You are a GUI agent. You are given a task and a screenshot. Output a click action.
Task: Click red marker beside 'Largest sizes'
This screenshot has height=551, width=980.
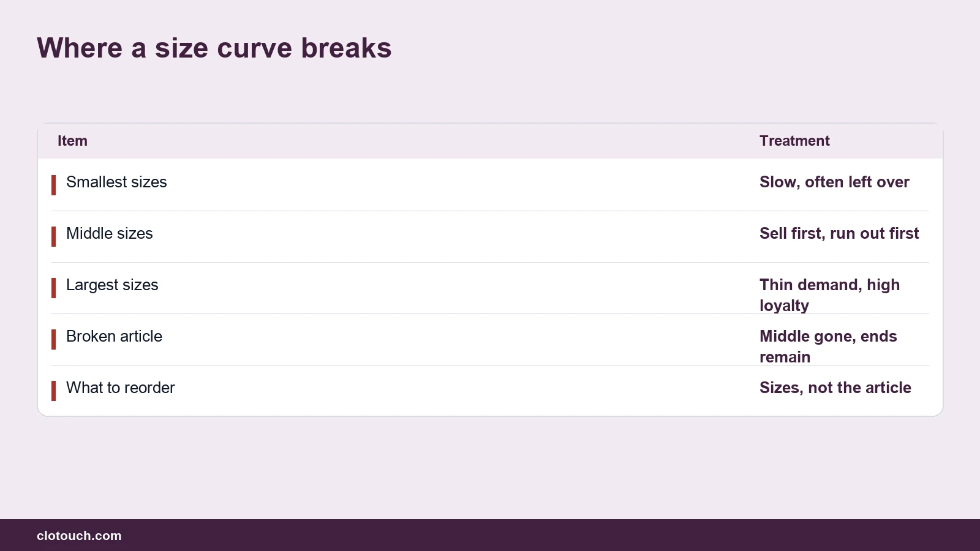point(54,288)
